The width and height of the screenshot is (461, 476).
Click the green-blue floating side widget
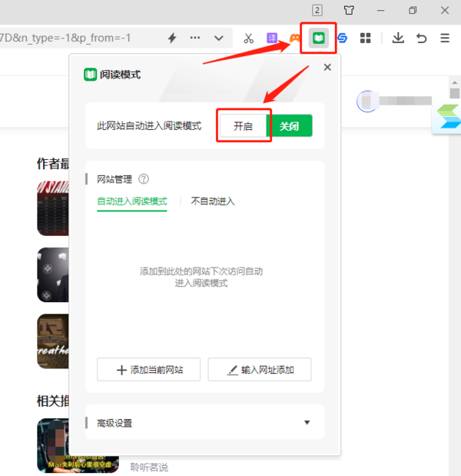pyautogui.click(x=447, y=118)
